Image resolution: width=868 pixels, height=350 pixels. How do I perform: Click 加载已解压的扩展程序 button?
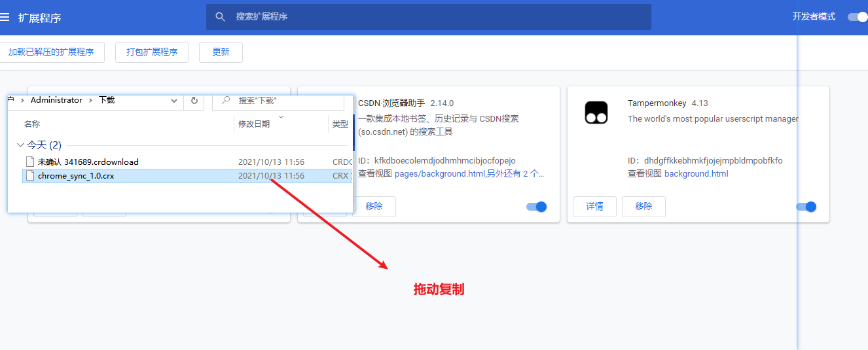point(51,52)
